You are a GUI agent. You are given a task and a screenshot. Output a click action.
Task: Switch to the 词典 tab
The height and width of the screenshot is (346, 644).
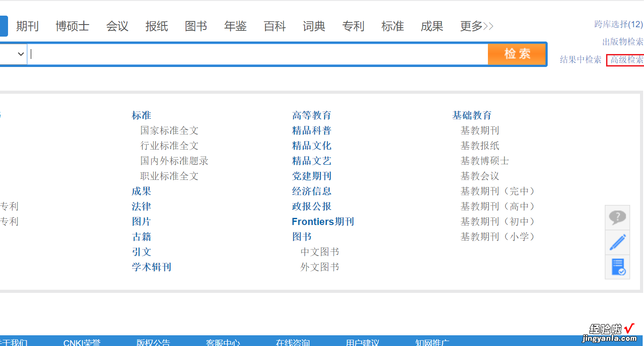coord(314,26)
